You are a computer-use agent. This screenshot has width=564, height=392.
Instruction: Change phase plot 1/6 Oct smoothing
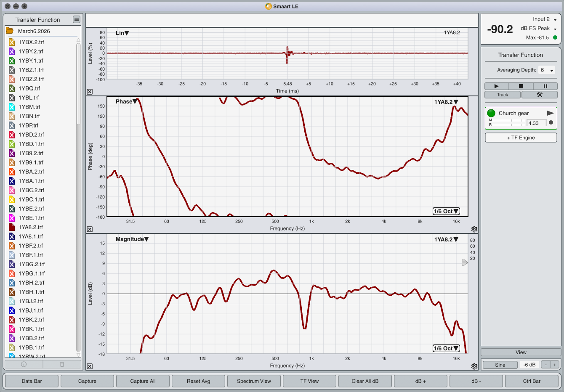pyautogui.click(x=446, y=211)
